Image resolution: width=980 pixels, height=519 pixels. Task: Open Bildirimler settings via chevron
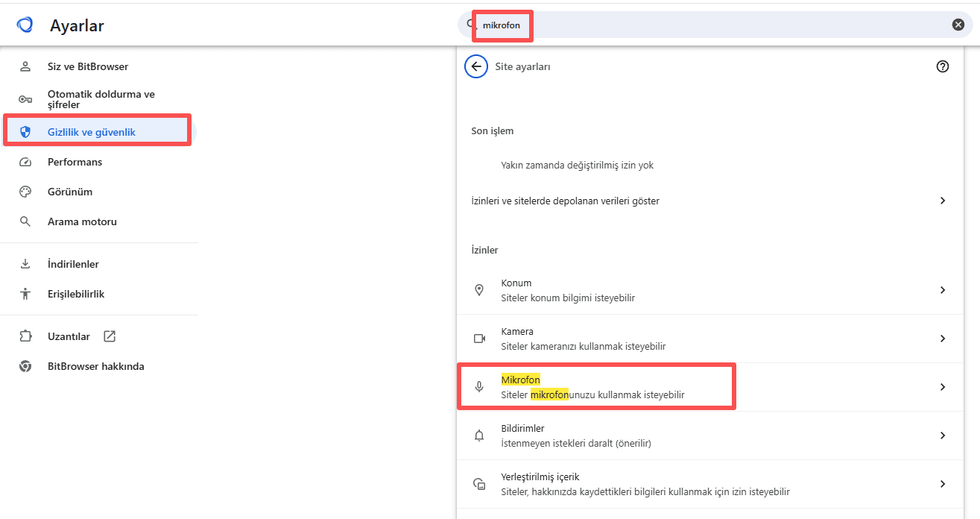[x=943, y=435]
